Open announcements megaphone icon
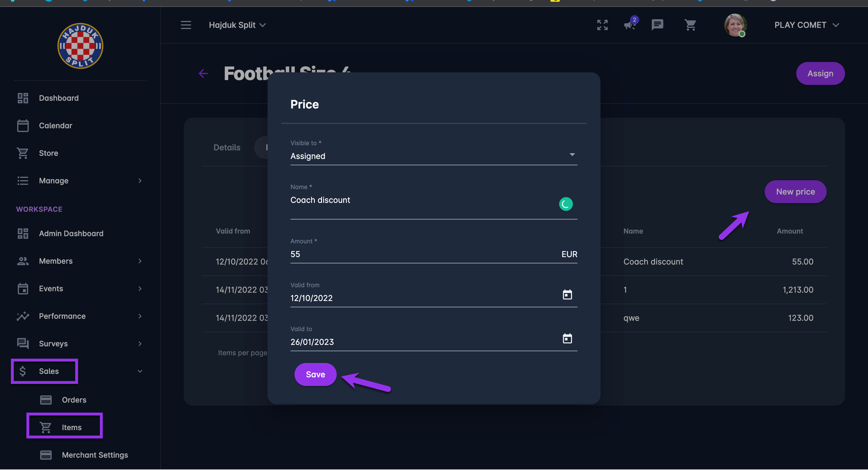 629,25
